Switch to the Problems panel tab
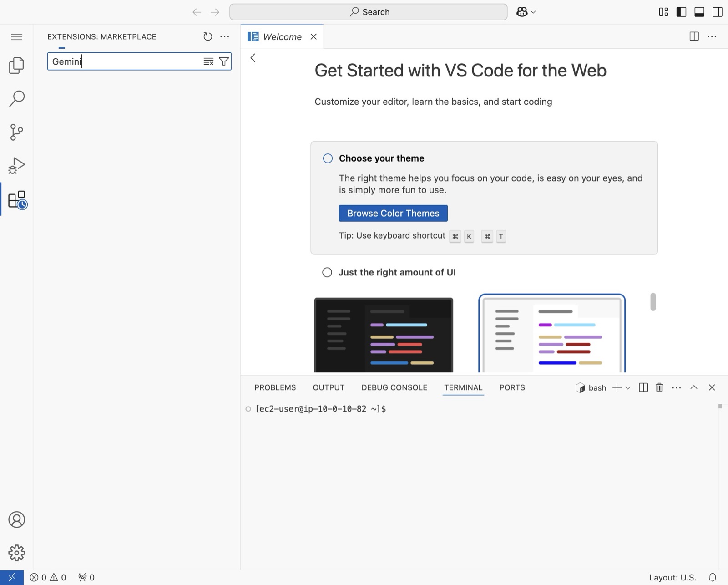Screen dimensions: 728x585 click(x=275, y=387)
